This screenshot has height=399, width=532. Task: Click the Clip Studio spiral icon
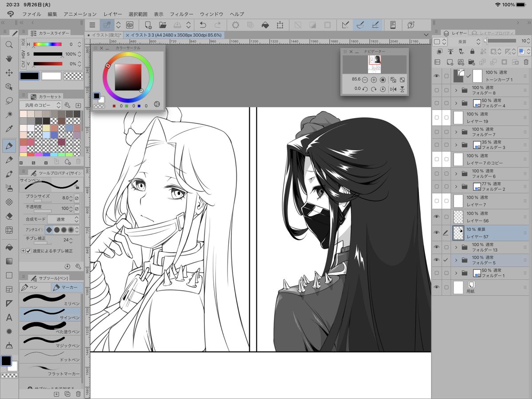click(x=130, y=25)
